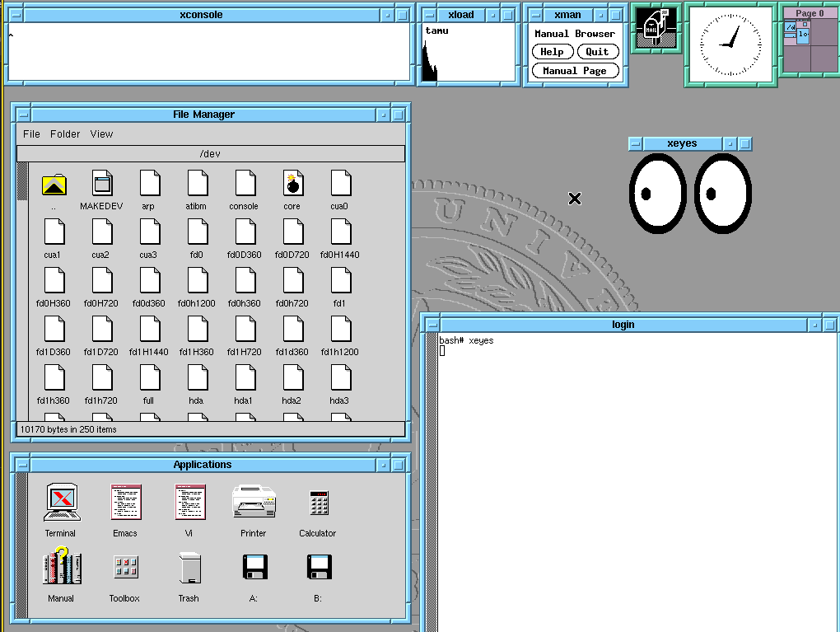Select the parent folder '..' icon
Screen dimensions: 840x632
click(x=54, y=185)
